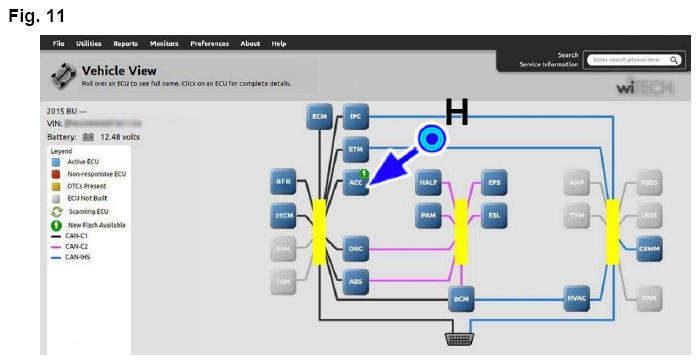The width and height of the screenshot is (700, 364).
Task: Open the Help menu
Action: [x=279, y=43]
